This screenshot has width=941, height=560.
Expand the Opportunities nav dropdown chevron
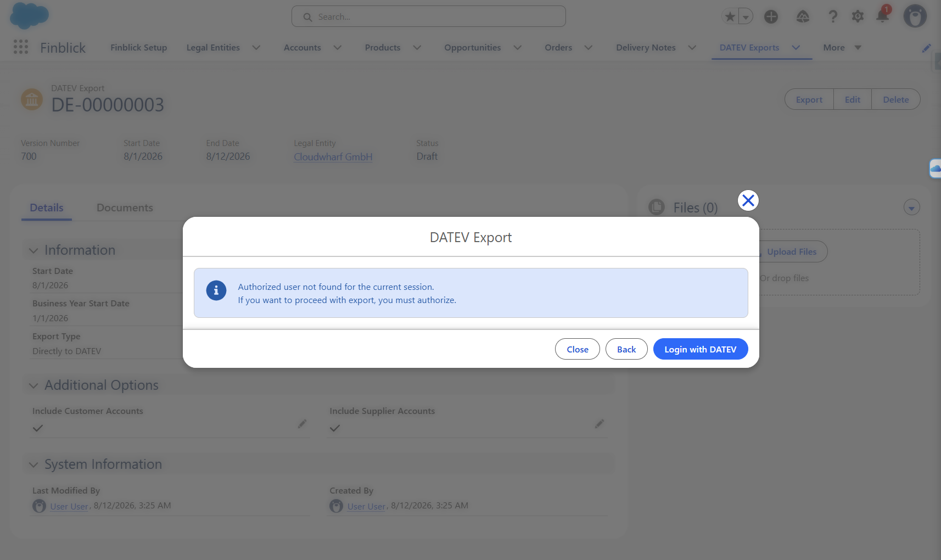point(517,48)
